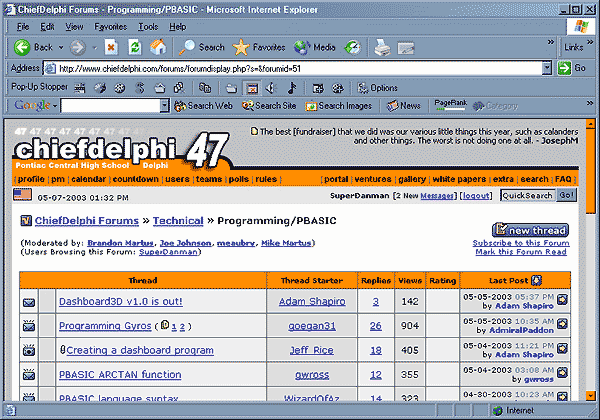Expand Google toolbar overflow chevron
Screen dimensions: 600x420
click(590, 103)
